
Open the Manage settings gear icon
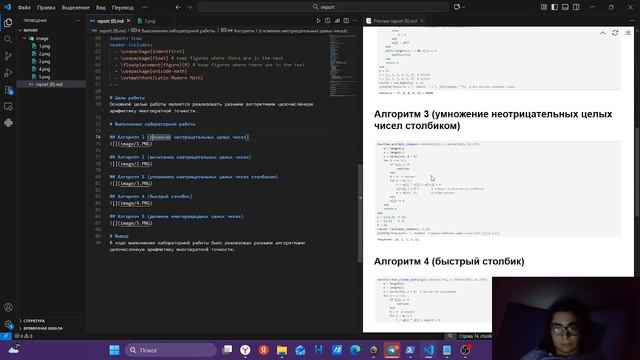pos(8,324)
